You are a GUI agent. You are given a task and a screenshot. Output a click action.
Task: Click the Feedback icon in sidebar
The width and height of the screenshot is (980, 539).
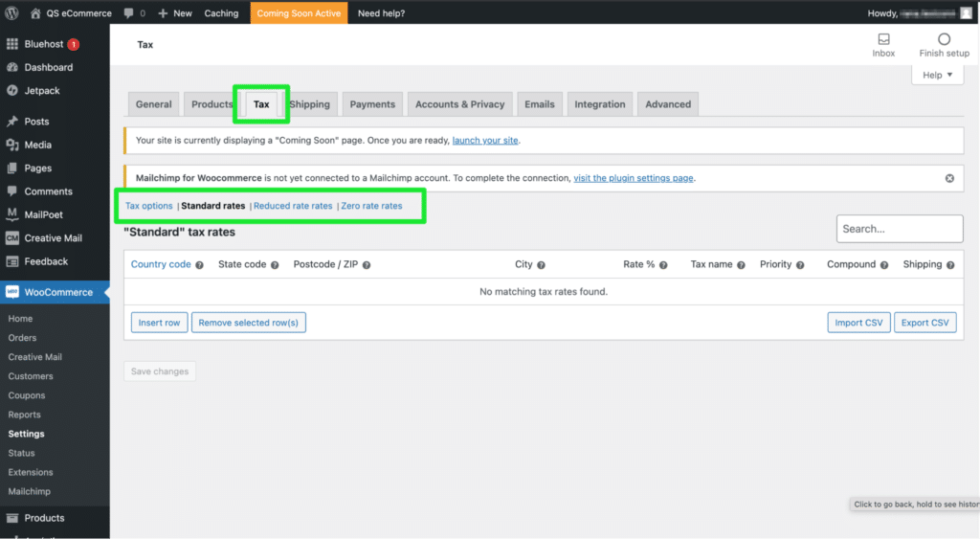[11, 261]
